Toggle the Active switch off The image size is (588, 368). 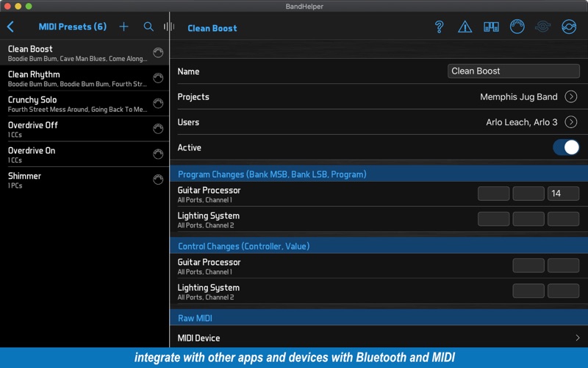pyautogui.click(x=566, y=148)
